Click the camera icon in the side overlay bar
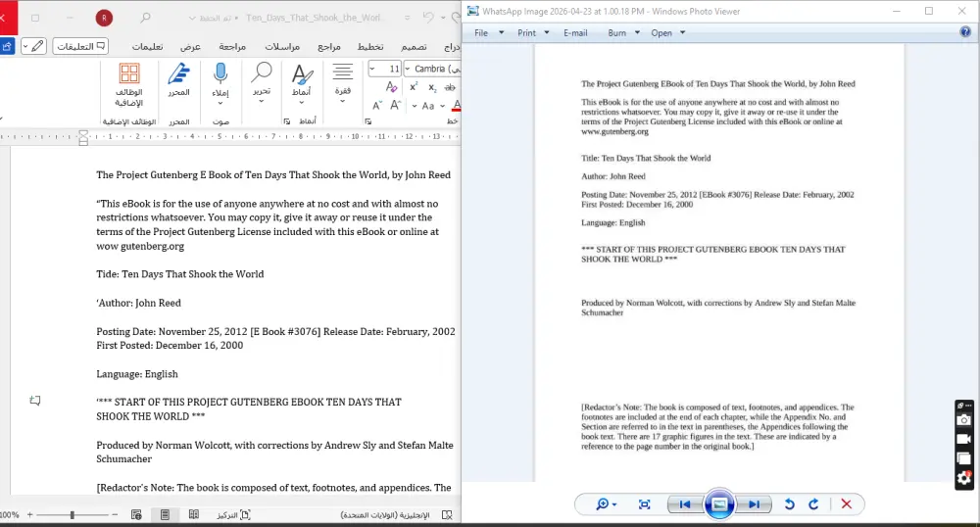Screen dimensions: 980x527 coord(963,420)
